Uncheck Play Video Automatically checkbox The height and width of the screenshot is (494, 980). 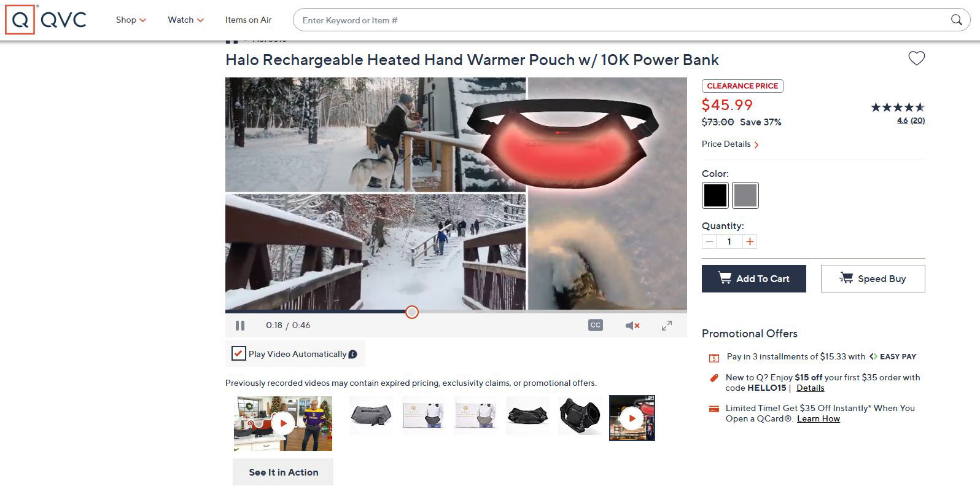pyautogui.click(x=238, y=354)
